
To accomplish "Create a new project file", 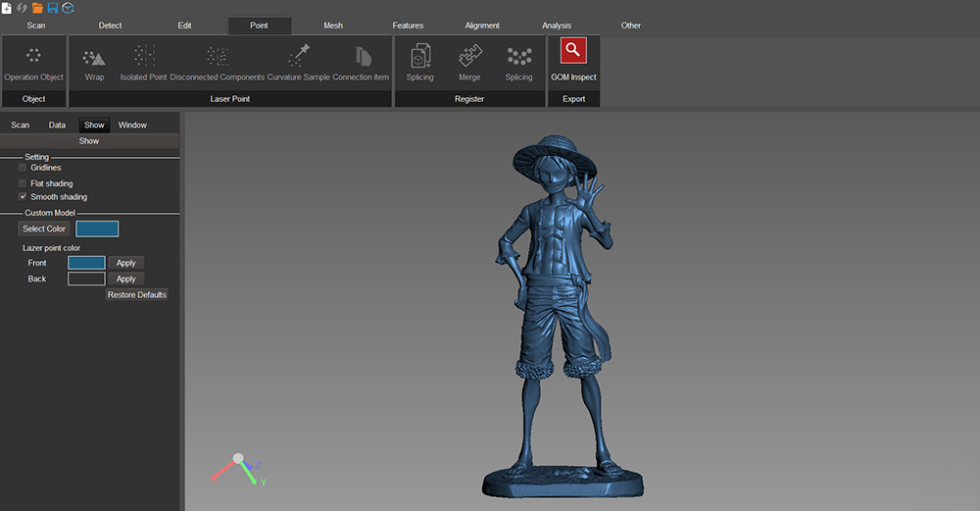I will coord(6,8).
